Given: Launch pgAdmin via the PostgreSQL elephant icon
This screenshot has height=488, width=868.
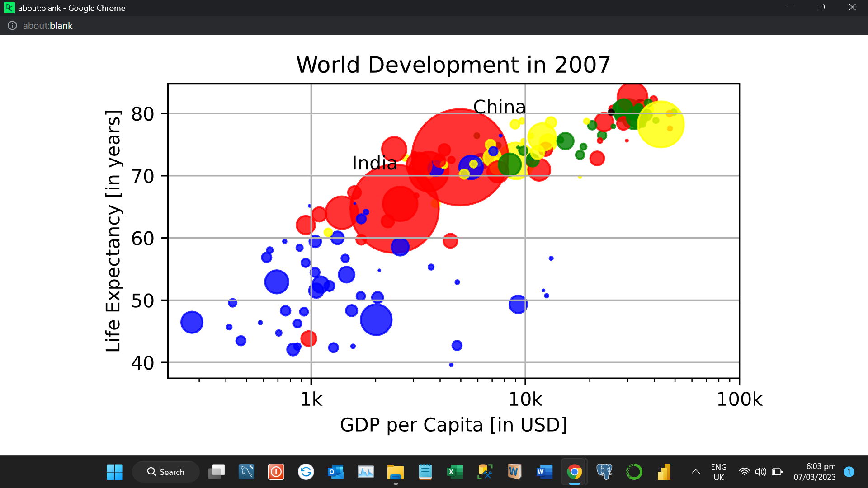Looking at the screenshot, I should point(604,471).
